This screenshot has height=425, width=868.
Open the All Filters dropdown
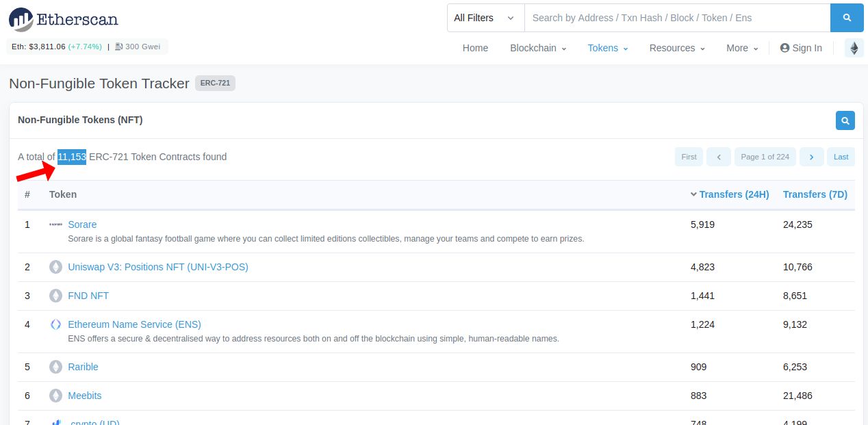pos(485,18)
